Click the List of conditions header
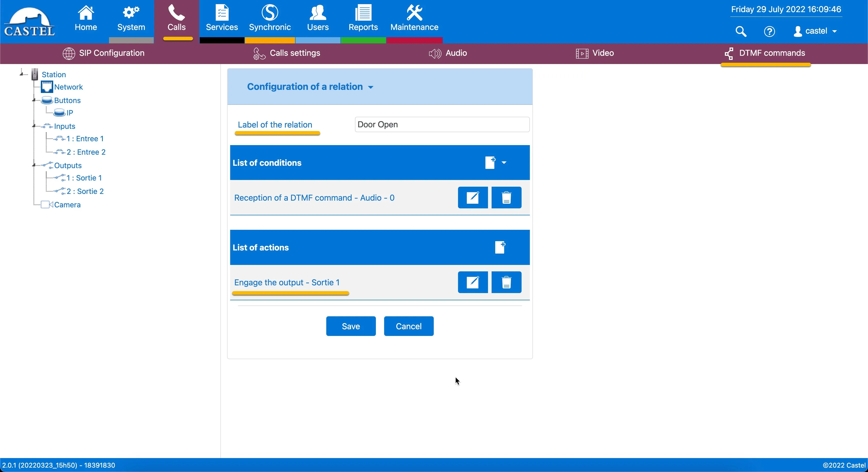The height and width of the screenshot is (472, 868). (267, 163)
